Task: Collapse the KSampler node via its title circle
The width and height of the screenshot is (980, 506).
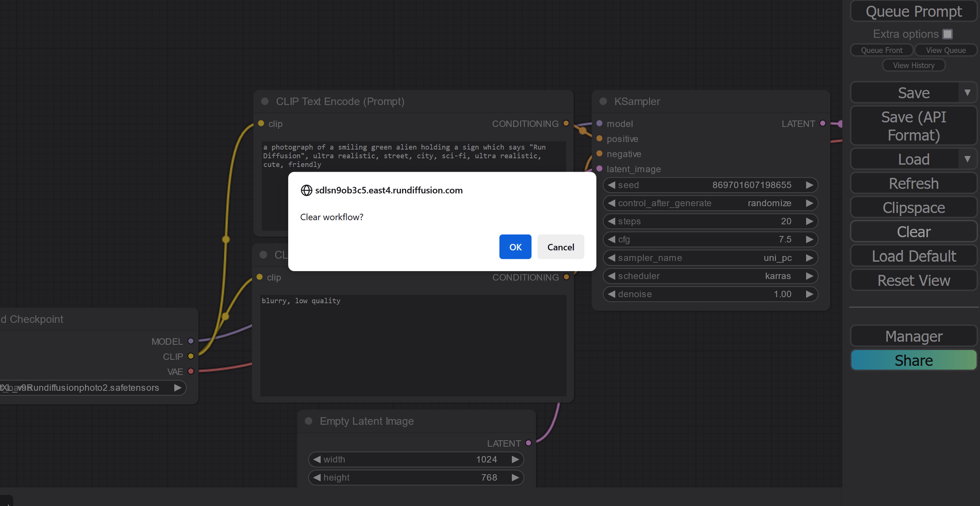Action: (x=602, y=101)
